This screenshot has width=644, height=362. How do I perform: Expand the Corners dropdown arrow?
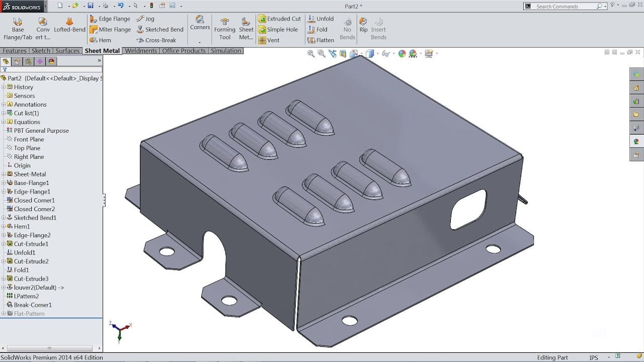[200, 42]
